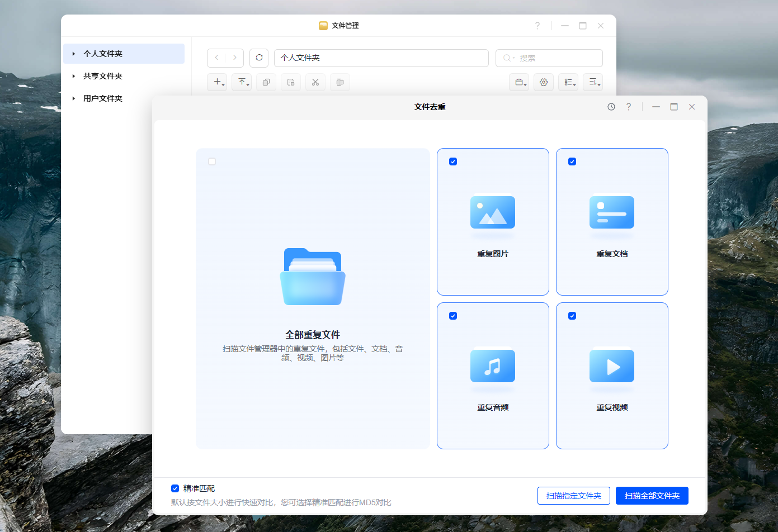Click the cut scissors icon in toolbar

(x=315, y=82)
